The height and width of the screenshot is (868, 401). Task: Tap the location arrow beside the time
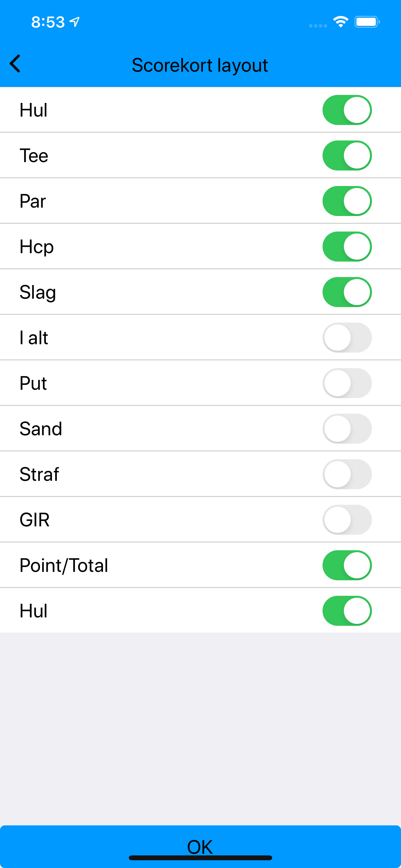[x=75, y=22]
